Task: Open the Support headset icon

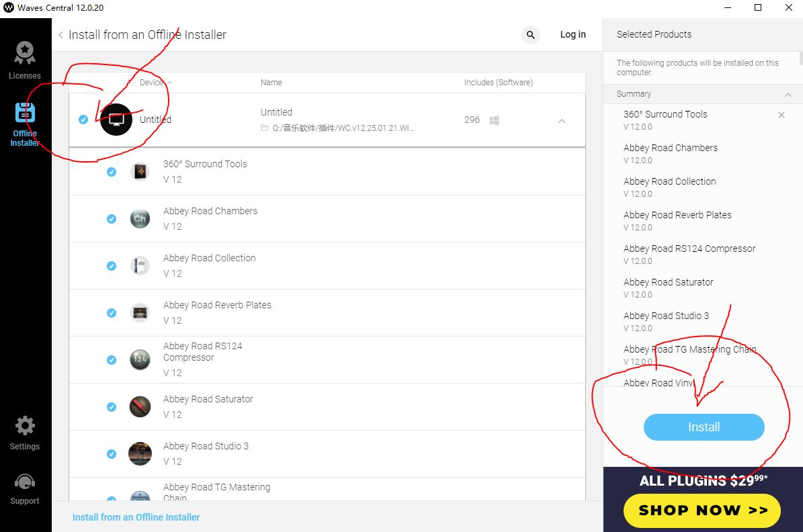Action: [x=25, y=482]
